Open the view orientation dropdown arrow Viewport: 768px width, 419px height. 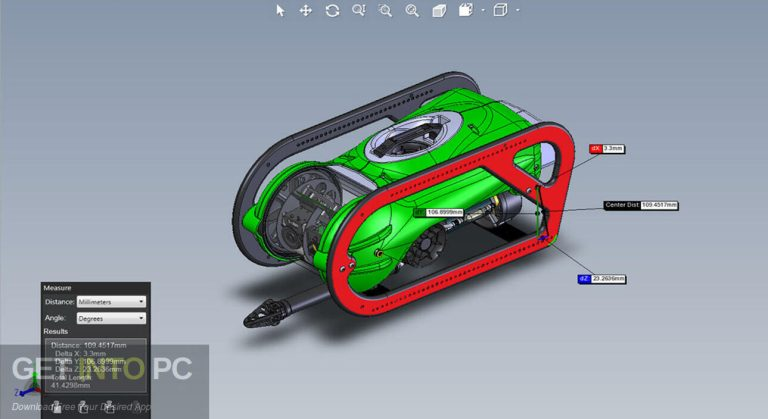(x=482, y=11)
